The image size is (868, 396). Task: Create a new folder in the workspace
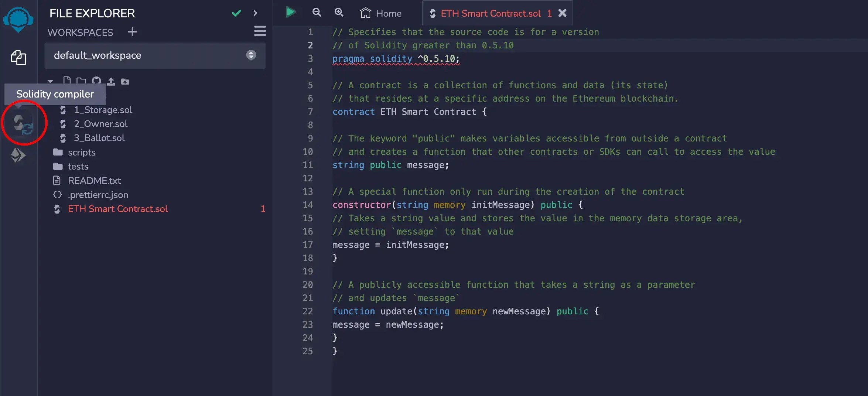pyautogui.click(x=81, y=81)
